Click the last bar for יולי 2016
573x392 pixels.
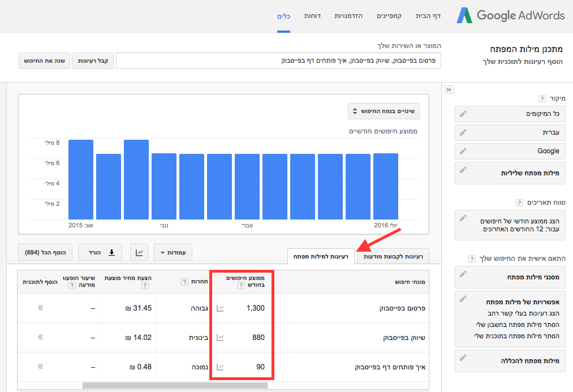[386, 186]
